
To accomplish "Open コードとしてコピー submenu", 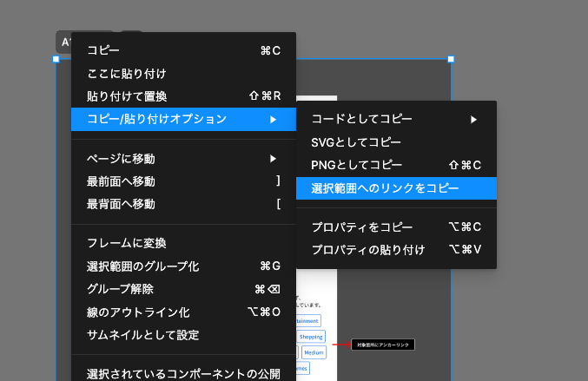I will coord(396,119).
